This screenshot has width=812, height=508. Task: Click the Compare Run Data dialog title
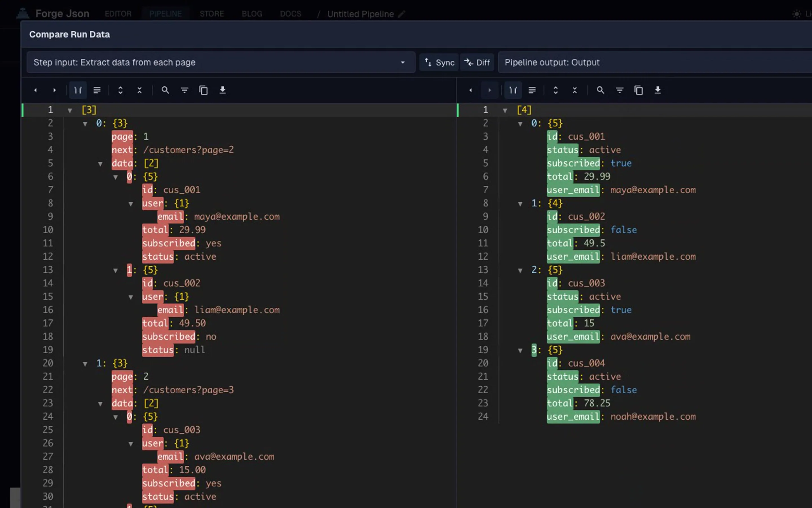[69, 34]
